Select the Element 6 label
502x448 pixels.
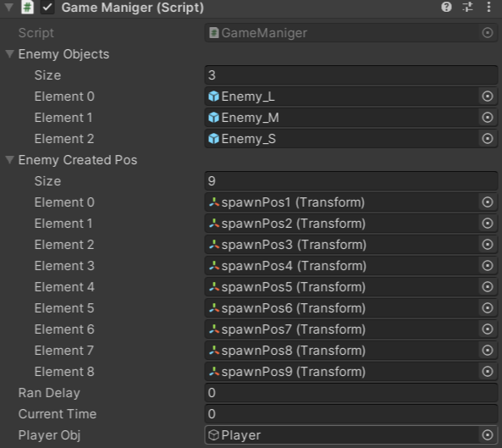tap(64, 329)
